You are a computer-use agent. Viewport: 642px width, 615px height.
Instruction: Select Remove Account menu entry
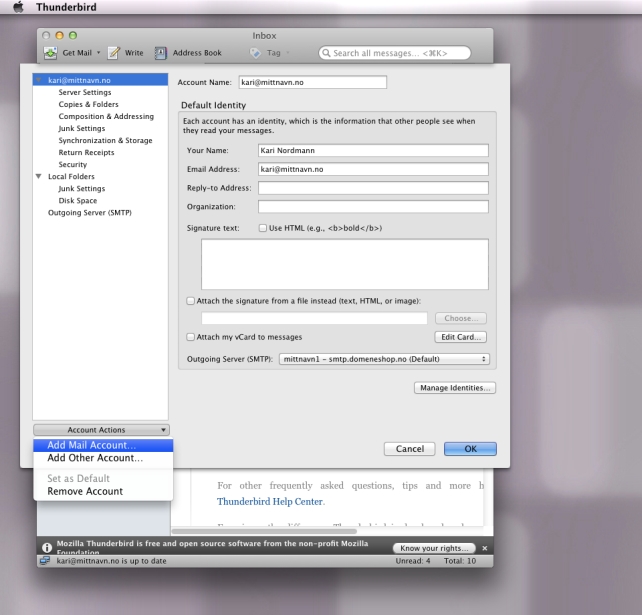pyautogui.click(x=103, y=491)
